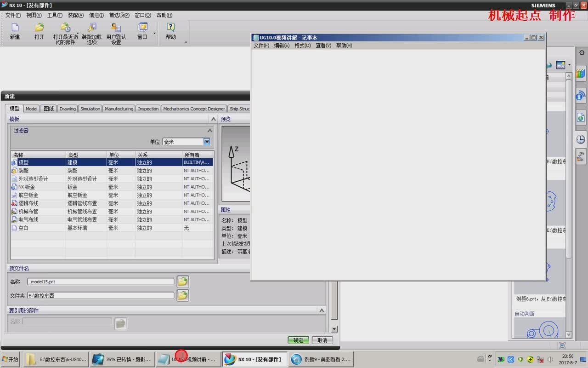Click the 文件夹 folder path field
This screenshot has width=588, height=368.
pos(101,295)
